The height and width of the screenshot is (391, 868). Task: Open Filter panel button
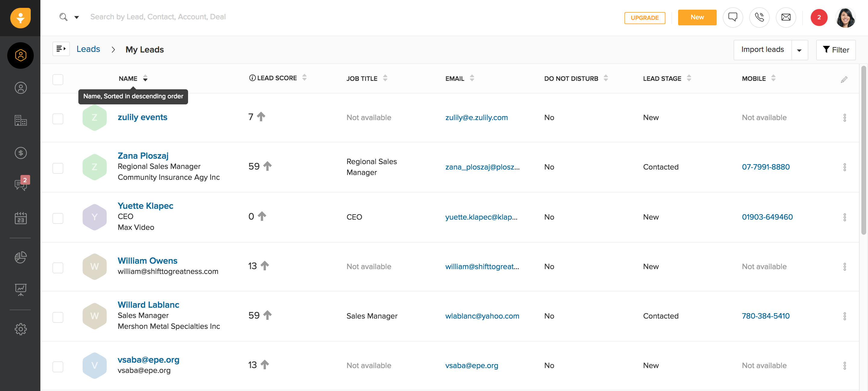836,50
